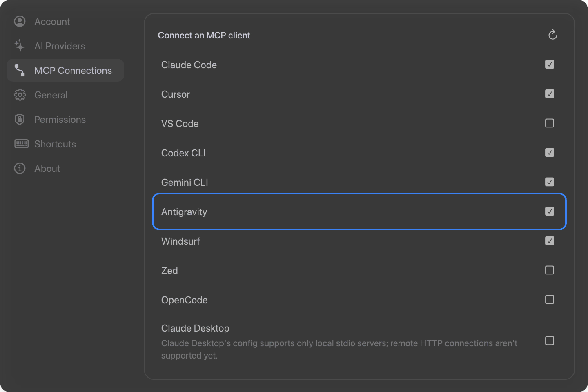Uncheck the Windsurf checkbox
Screen dimensions: 588x392
pos(550,241)
